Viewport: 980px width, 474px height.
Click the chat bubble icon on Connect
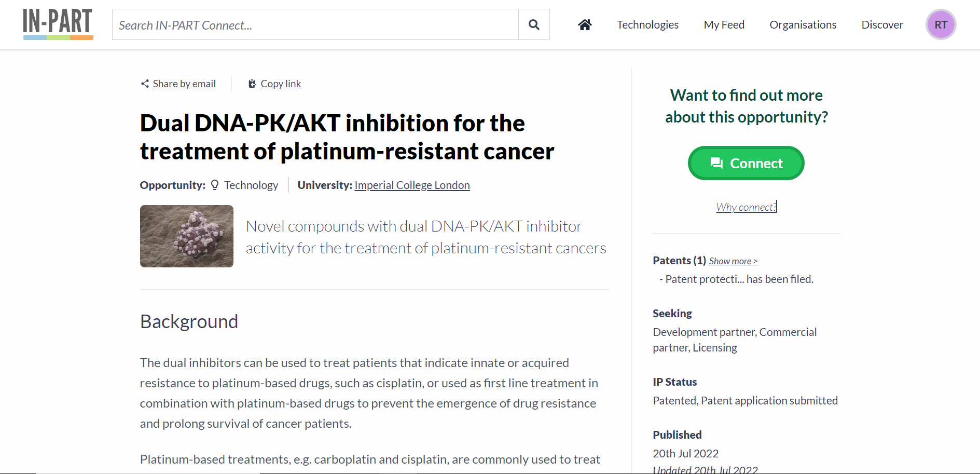coord(716,163)
